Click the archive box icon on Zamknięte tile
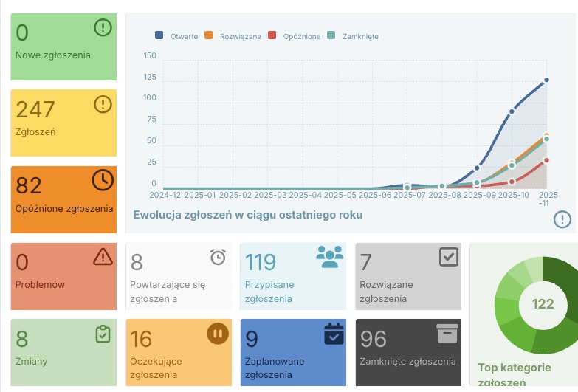The image size is (578, 392). (447, 334)
